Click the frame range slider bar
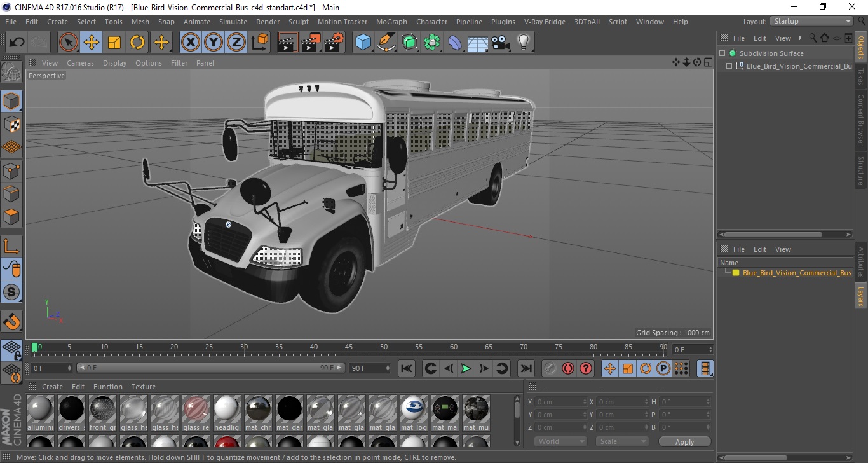868x463 pixels. click(210, 368)
